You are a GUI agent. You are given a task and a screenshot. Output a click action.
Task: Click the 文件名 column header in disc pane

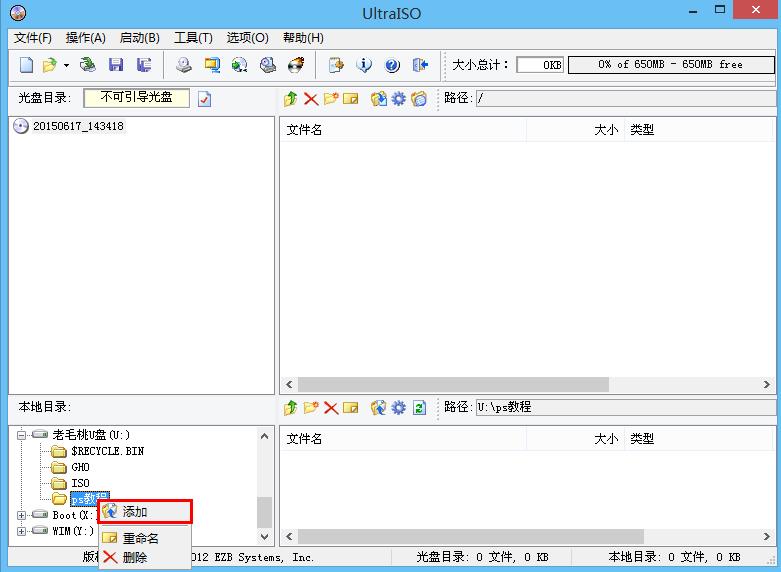point(305,130)
